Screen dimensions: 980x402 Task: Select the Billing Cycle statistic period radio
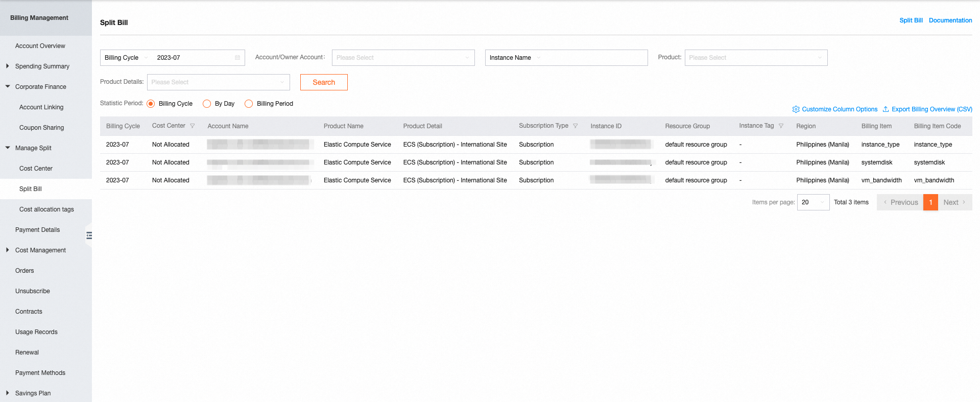coord(151,104)
